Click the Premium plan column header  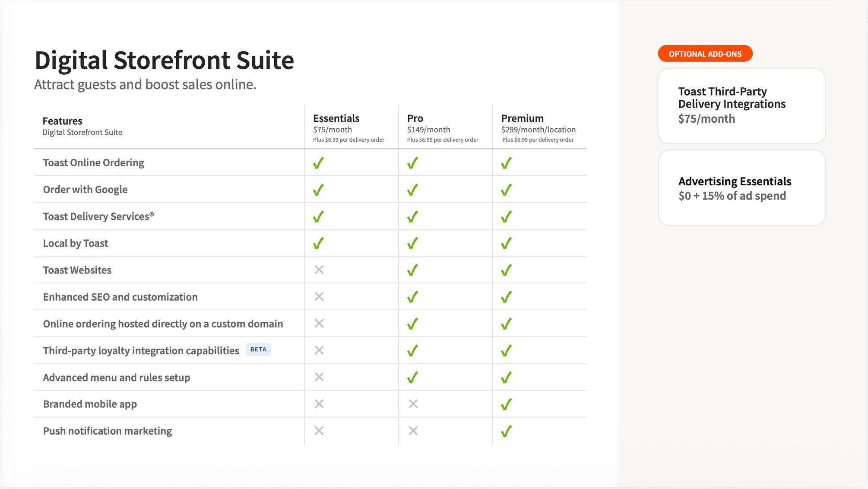click(522, 118)
